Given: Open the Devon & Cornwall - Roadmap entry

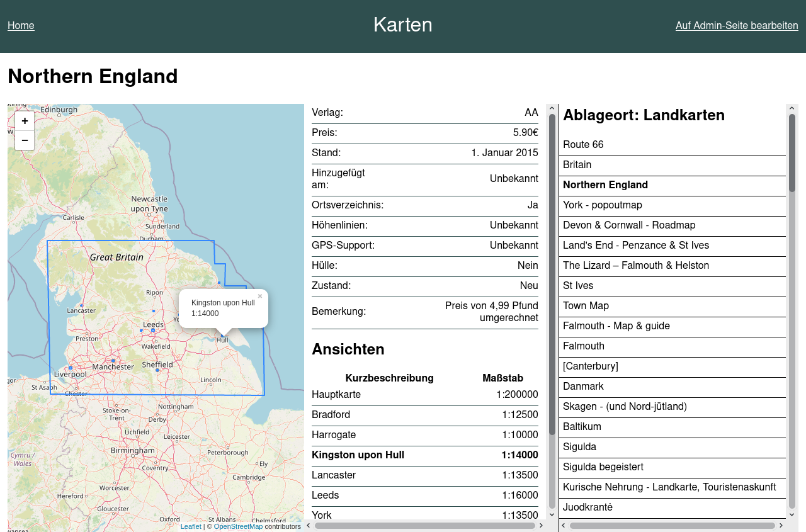Looking at the screenshot, I should [x=628, y=225].
